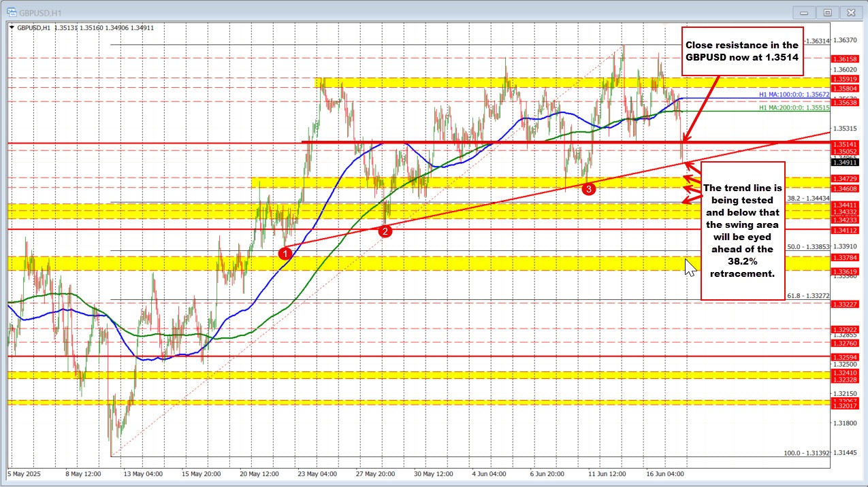Image resolution: width=868 pixels, height=487 pixels.
Task: Select the red circle marker labeled 2
Action: click(x=385, y=231)
